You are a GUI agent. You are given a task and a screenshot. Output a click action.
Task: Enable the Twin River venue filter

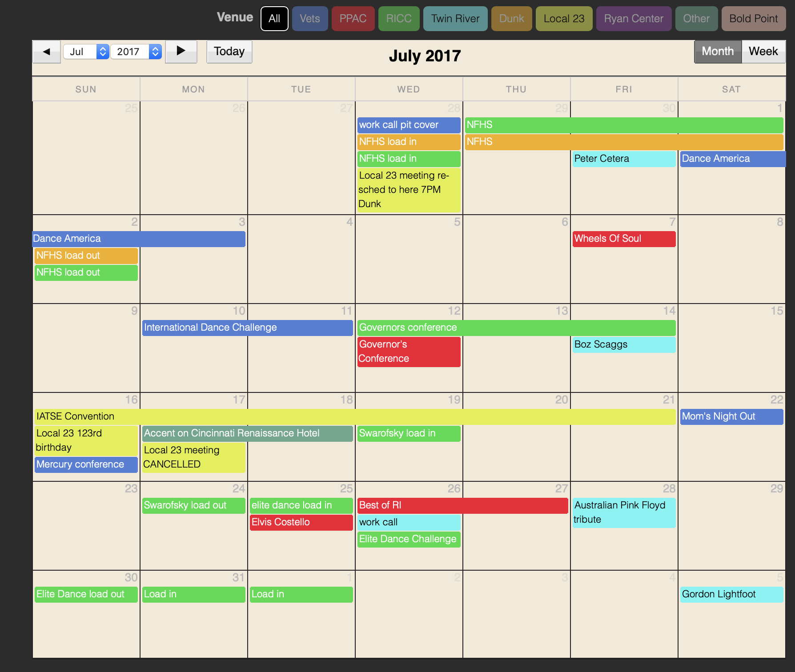pos(455,19)
